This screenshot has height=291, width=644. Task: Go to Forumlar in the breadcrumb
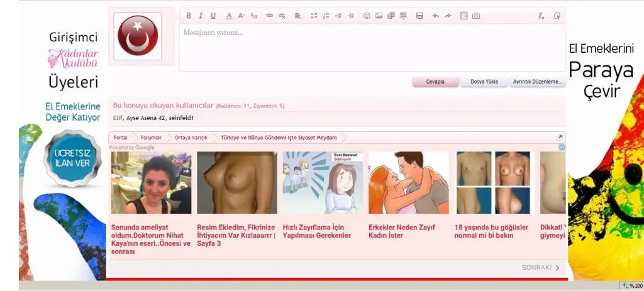151,137
